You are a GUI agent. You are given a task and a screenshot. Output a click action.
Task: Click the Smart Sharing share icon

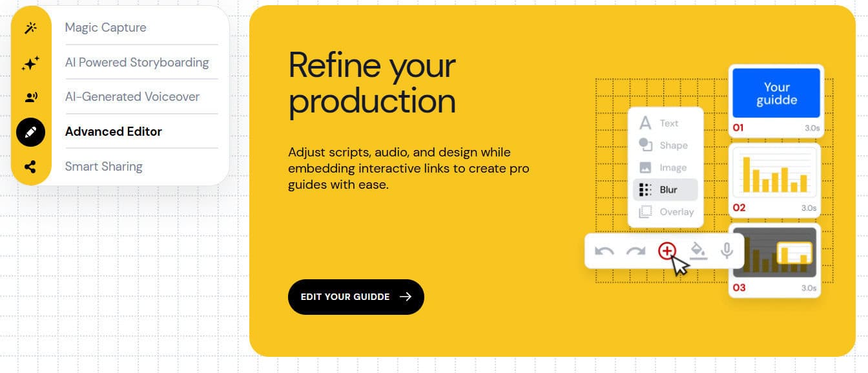[x=30, y=167]
